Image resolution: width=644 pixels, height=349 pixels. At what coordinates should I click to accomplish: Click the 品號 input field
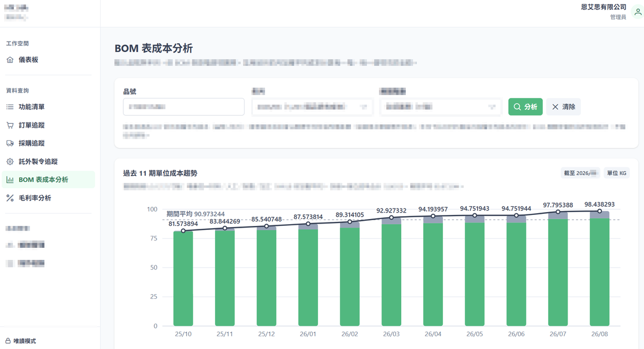point(184,107)
